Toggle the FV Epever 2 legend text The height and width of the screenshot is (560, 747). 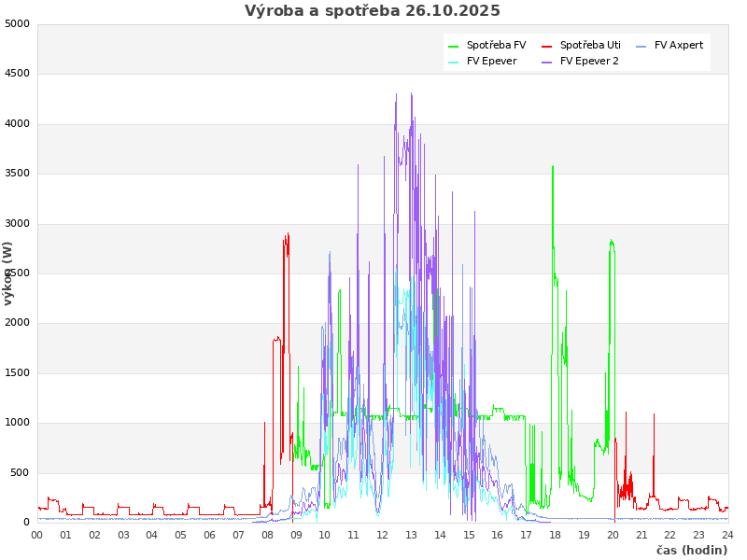click(x=589, y=61)
